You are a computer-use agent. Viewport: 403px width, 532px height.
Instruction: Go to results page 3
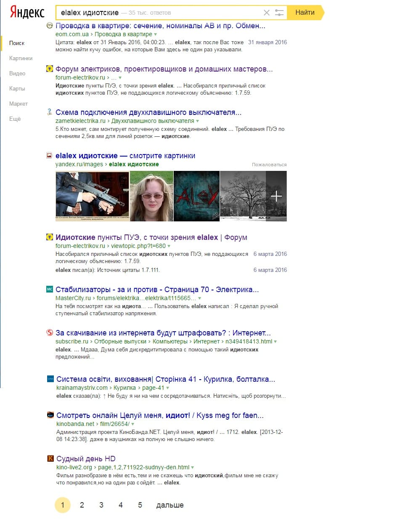coord(101,505)
